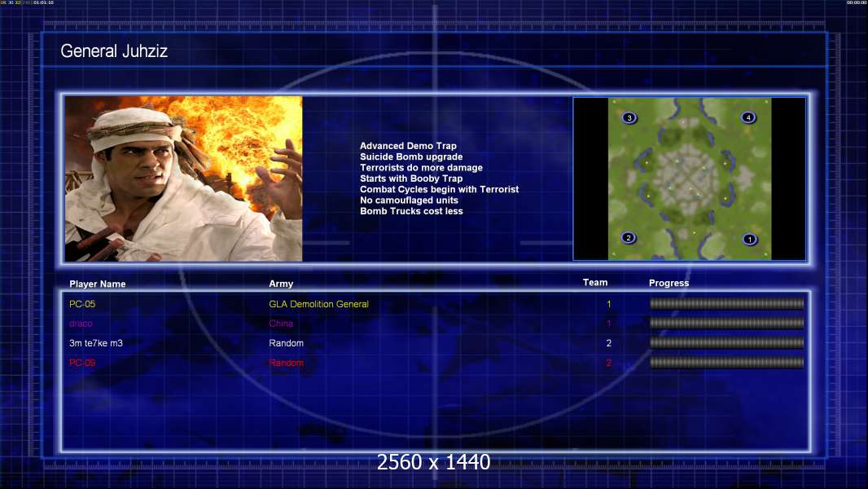Click the GLA Demolition General army entry

(x=318, y=304)
